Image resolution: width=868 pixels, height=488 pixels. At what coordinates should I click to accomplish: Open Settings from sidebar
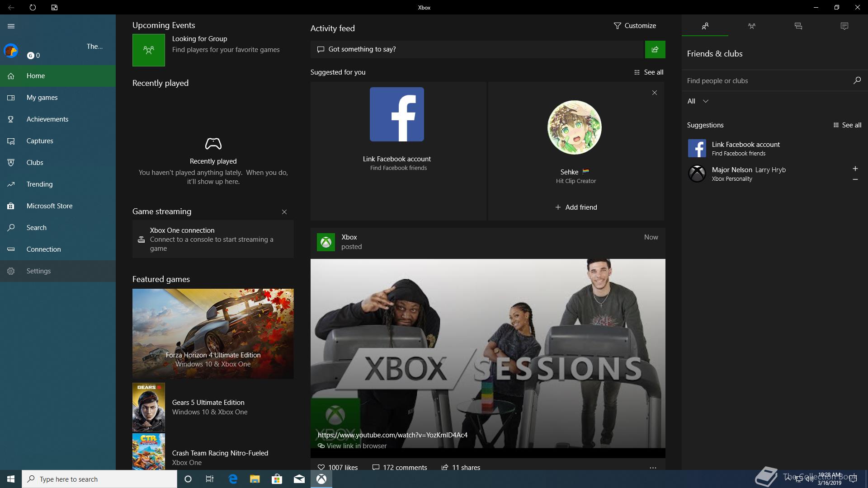tap(58, 271)
